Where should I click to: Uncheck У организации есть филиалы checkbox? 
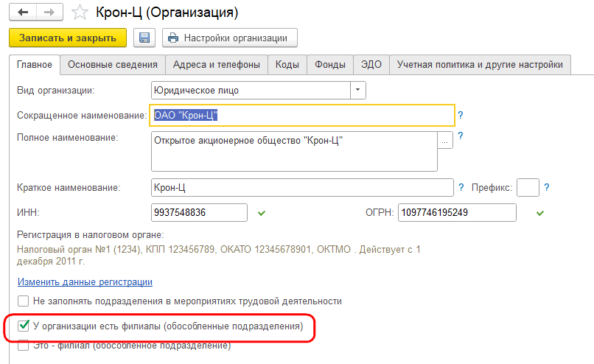click(23, 326)
